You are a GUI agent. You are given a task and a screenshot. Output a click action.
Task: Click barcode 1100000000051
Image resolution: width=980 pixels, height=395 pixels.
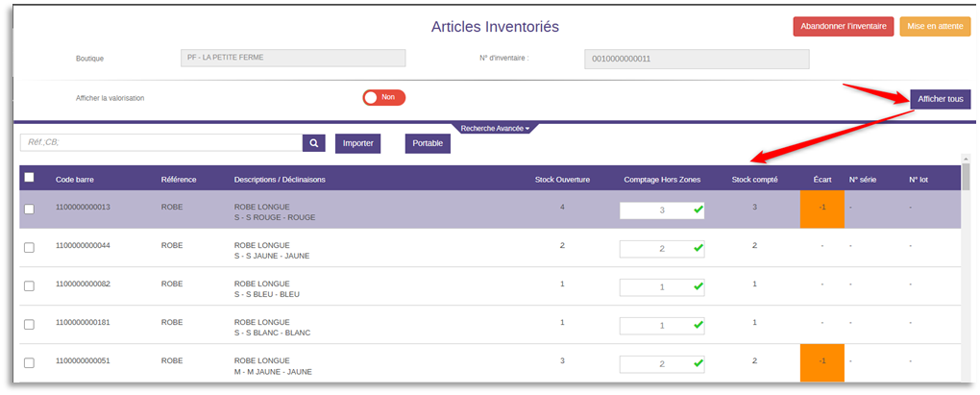pos(84,360)
